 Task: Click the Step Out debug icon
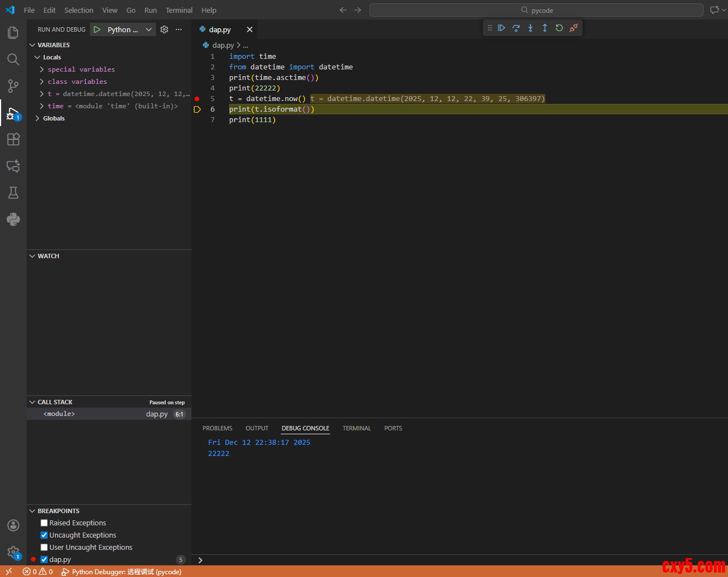(545, 28)
